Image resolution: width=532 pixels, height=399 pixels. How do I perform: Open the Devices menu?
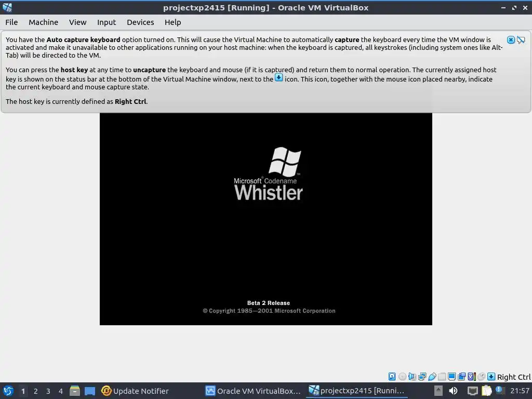coord(140,22)
